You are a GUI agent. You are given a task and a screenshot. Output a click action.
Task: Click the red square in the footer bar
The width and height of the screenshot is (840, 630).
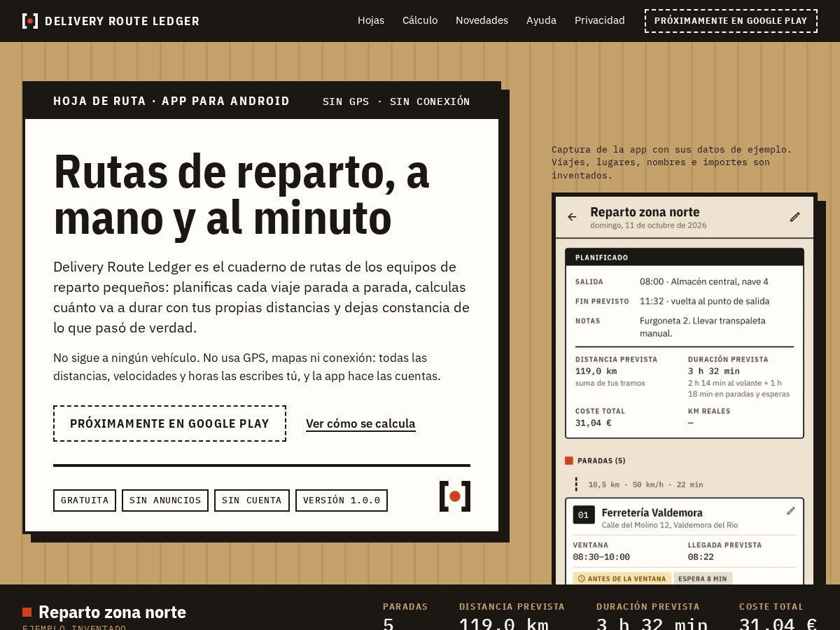[x=27, y=612]
